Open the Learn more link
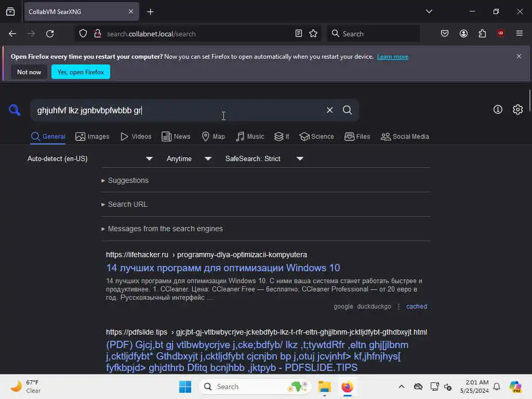Screen dimensions: 532x399 click(x=393, y=57)
